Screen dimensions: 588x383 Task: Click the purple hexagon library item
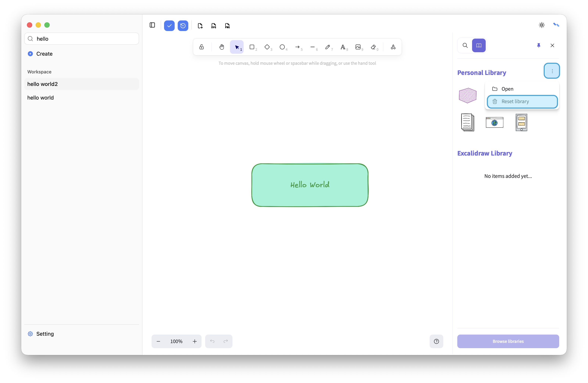tap(468, 96)
